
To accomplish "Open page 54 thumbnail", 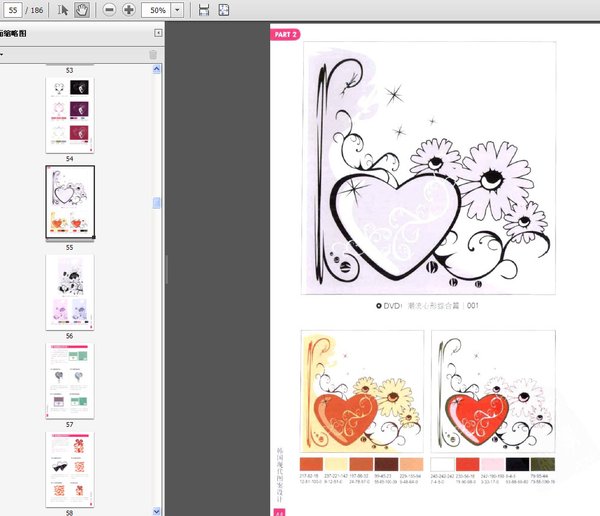I will click(x=70, y=116).
